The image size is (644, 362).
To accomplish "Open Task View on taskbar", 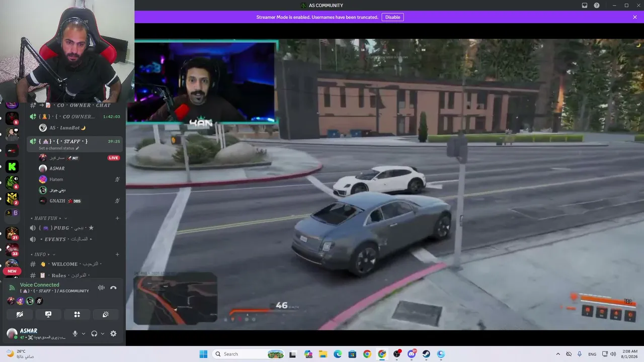I will [x=292, y=354].
